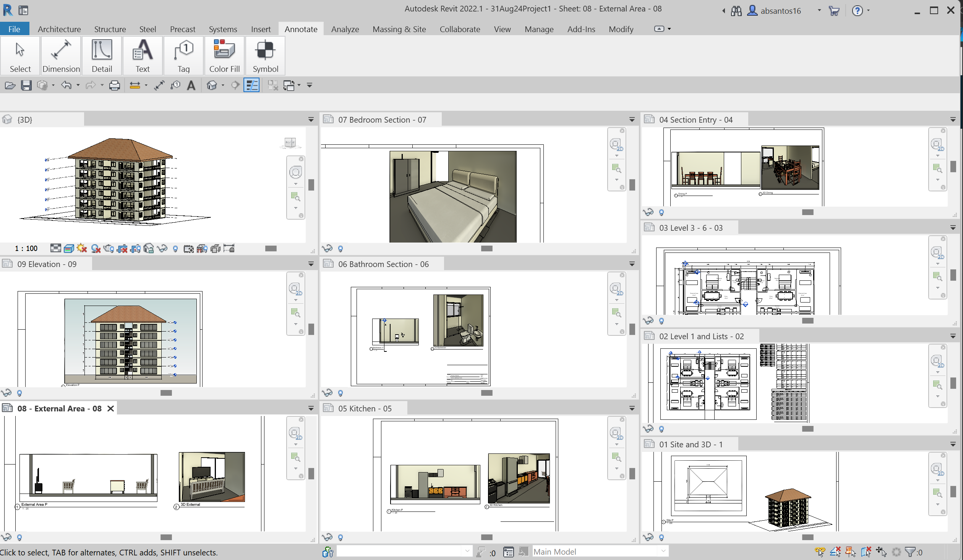Open Worksets icon in status bar

327,552
